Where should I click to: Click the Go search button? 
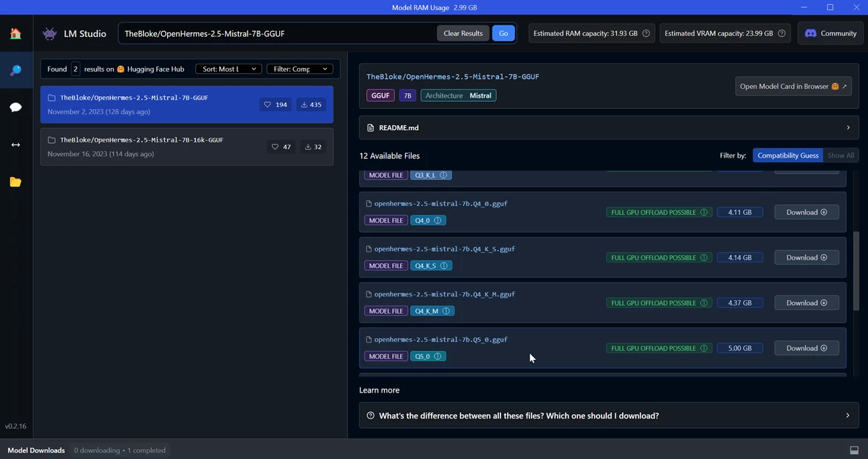click(503, 33)
